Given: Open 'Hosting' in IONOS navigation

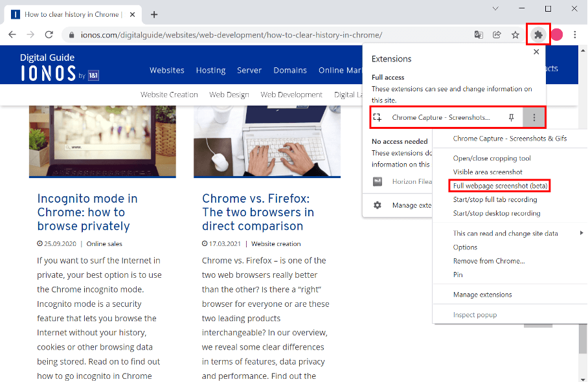Looking at the screenshot, I should click(210, 71).
